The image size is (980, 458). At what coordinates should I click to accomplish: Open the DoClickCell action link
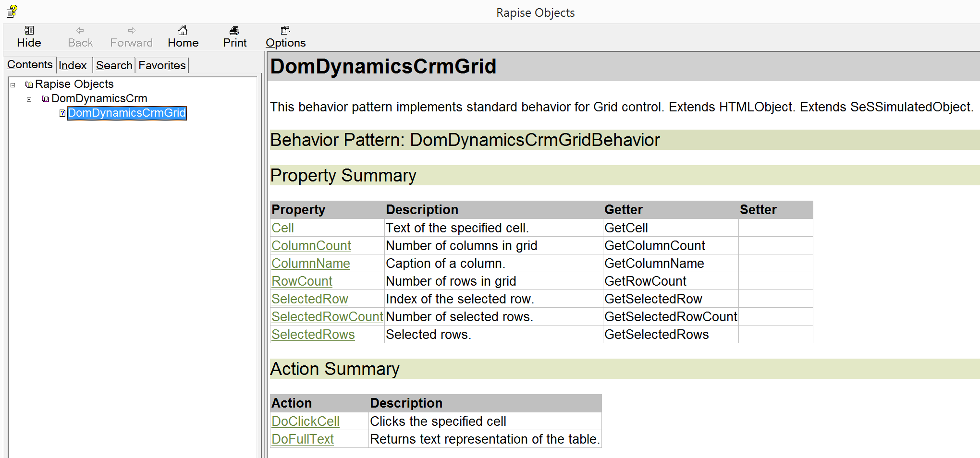(x=305, y=422)
